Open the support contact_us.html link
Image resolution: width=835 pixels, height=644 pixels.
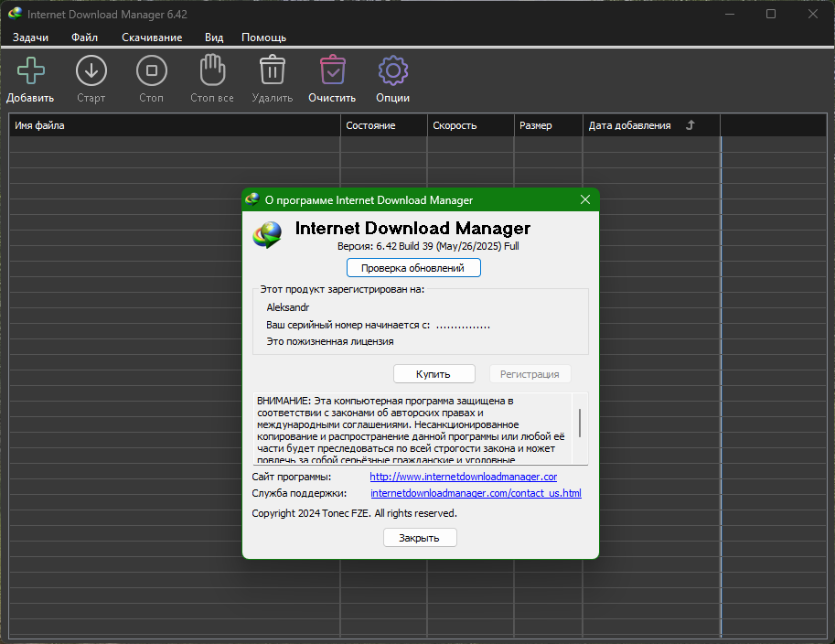pos(476,492)
